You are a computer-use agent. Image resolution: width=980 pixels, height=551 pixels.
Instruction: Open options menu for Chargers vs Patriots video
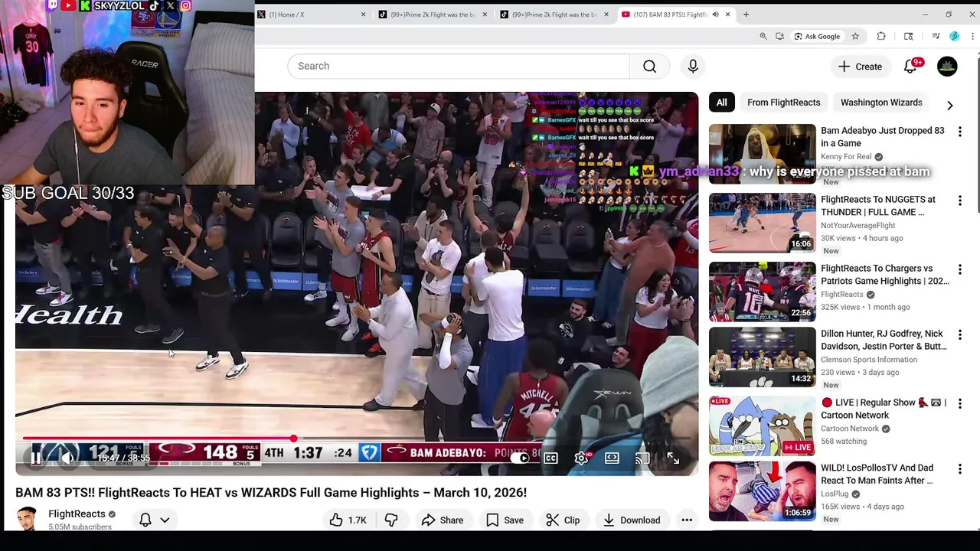960,269
